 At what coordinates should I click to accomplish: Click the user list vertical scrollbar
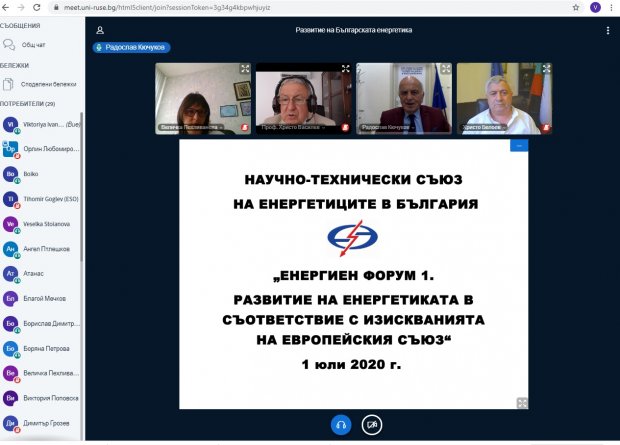(81, 200)
